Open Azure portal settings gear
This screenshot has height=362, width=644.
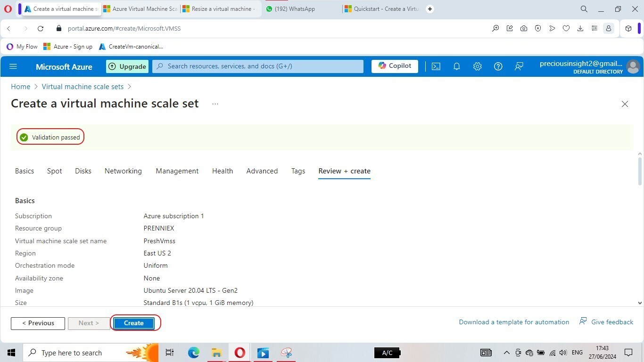pos(477,66)
